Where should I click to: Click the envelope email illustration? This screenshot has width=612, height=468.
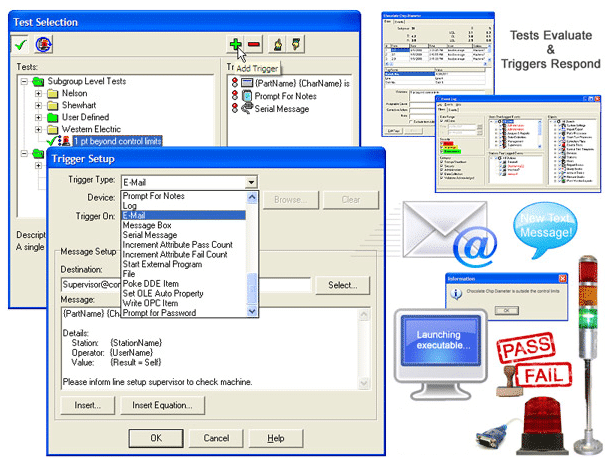coord(448,236)
